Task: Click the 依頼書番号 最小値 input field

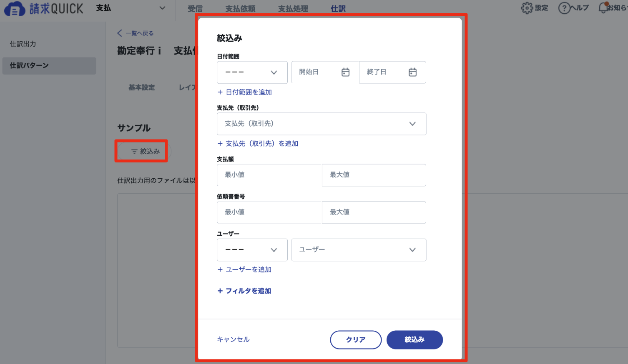Action: pyautogui.click(x=269, y=212)
